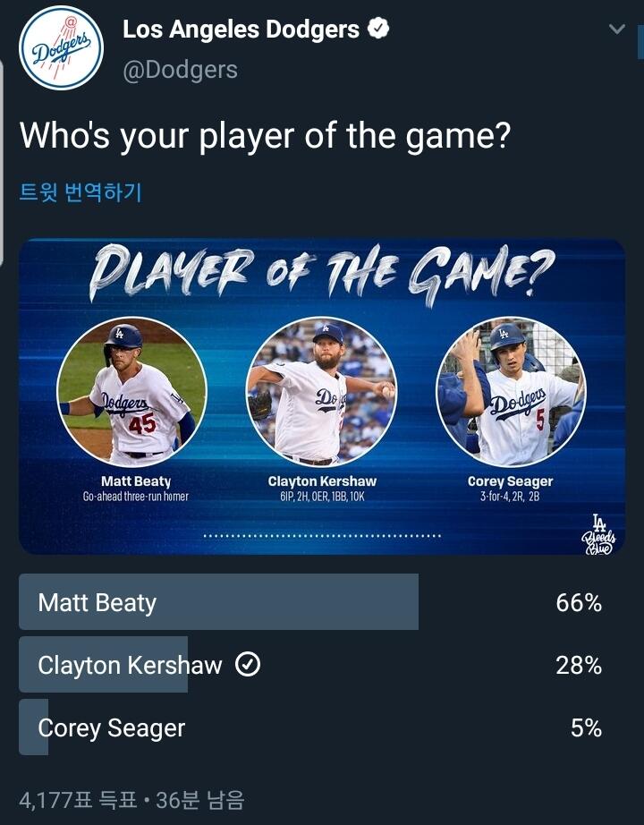Image resolution: width=644 pixels, height=825 pixels.
Task: View the 4,177 votes count text
Action: point(131,800)
